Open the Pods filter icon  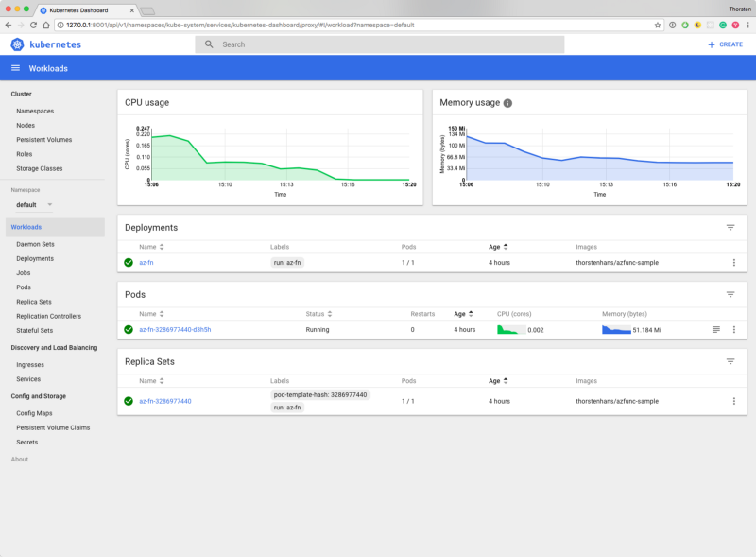tap(730, 295)
